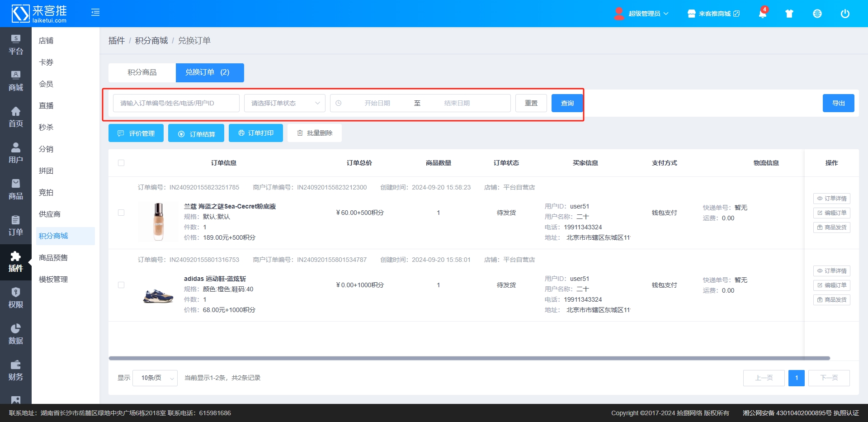Open the 权限 section in left sidebar
The width and height of the screenshot is (868, 422).
(16, 298)
